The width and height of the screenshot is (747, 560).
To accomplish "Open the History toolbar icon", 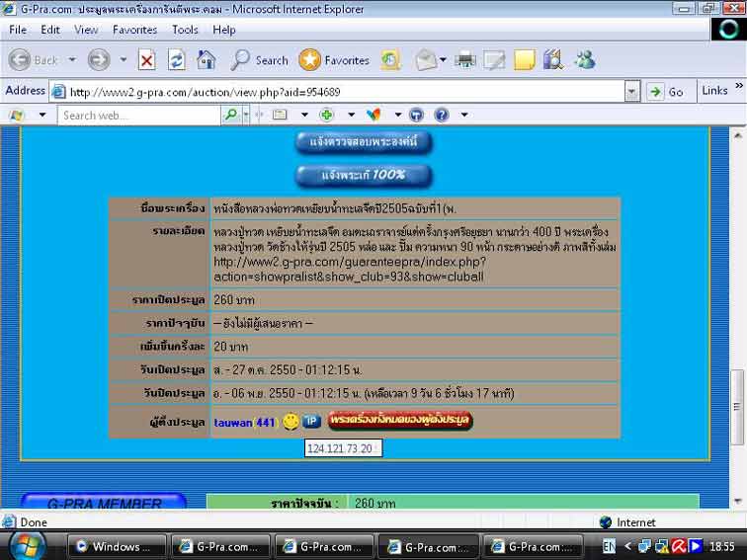I will coord(390,60).
